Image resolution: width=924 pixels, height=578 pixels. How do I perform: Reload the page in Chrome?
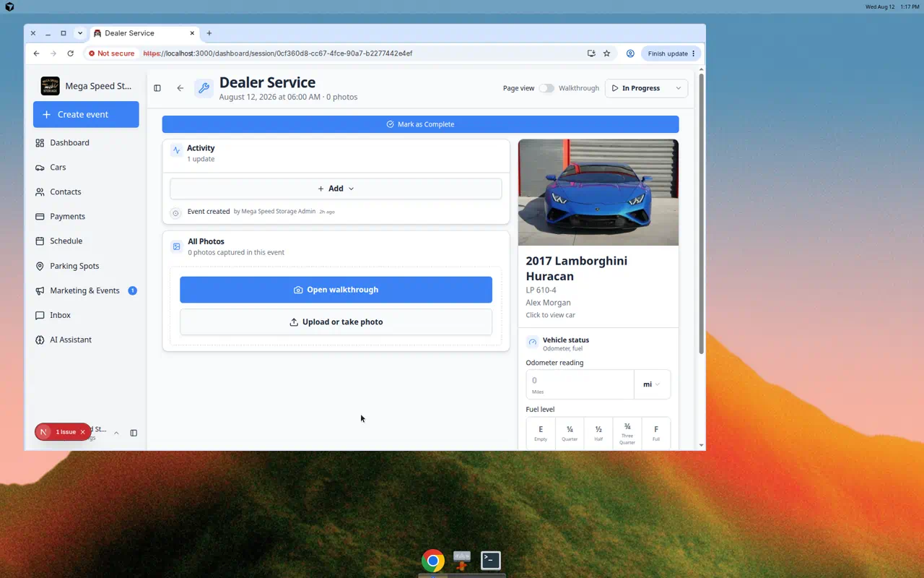[70, 53]
